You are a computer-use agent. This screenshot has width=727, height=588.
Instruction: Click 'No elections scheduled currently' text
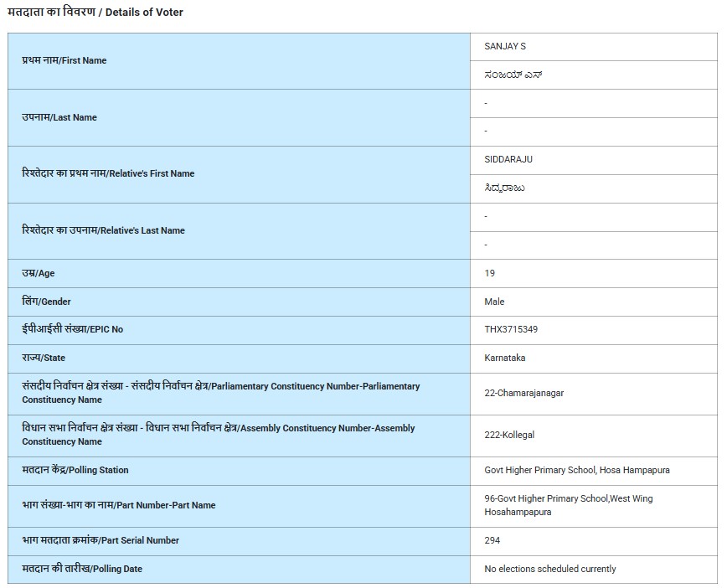point(549,570)
